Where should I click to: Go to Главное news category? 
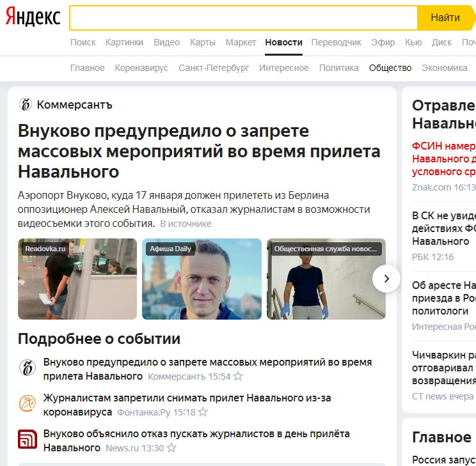click(88, 68)
